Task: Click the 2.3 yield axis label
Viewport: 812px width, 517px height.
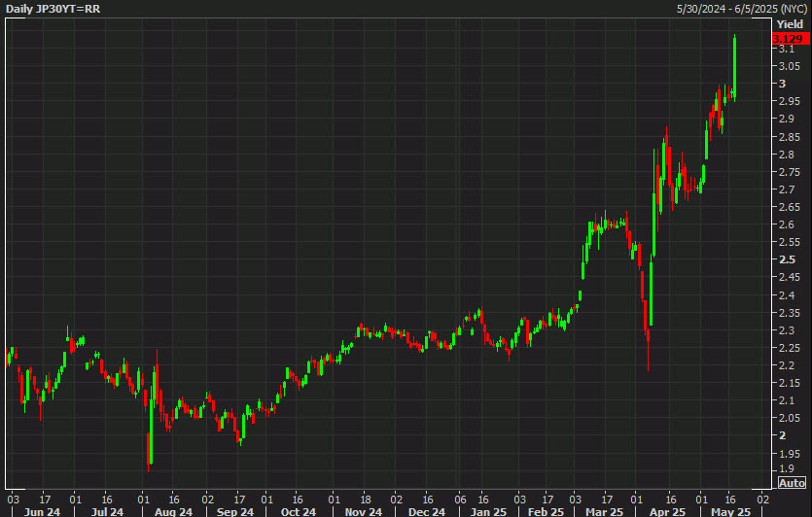Action: (787, 330)
